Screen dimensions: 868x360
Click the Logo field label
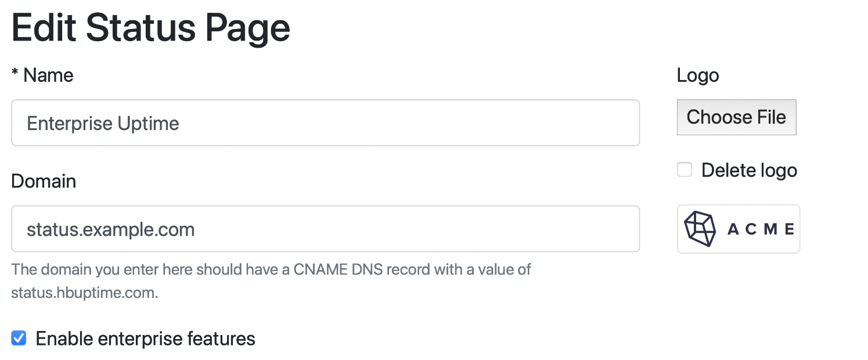(698, 75)
